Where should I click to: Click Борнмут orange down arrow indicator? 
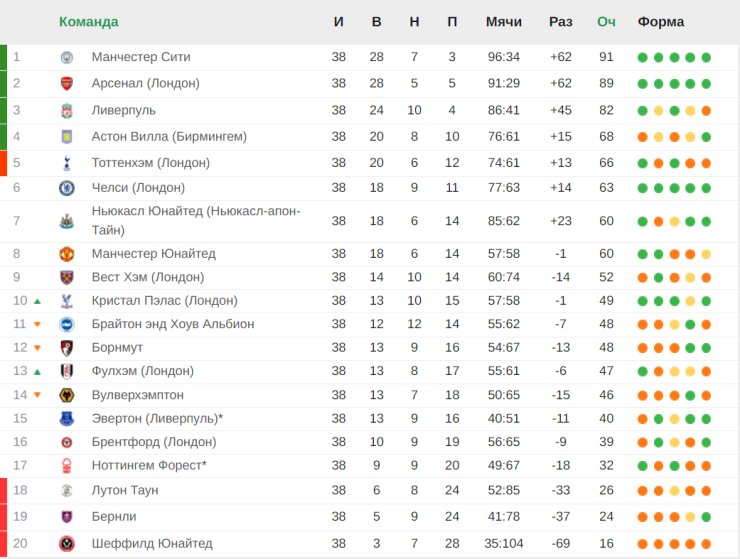pyautogui.click(x=37, y=348)
